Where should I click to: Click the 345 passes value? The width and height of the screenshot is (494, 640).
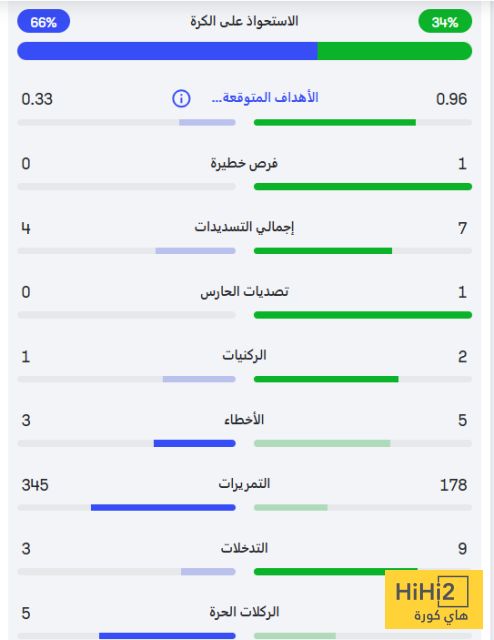click(x=35, y=485)
